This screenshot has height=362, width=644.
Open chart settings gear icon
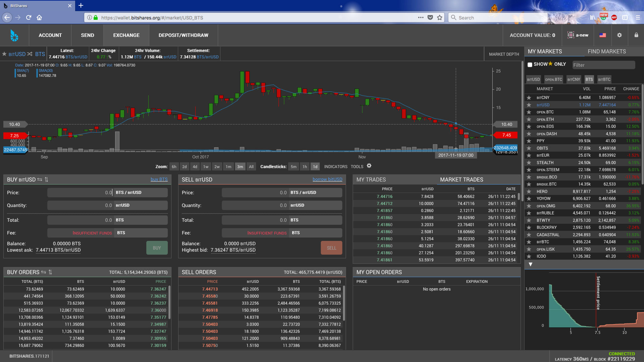[x=369, y=166]
